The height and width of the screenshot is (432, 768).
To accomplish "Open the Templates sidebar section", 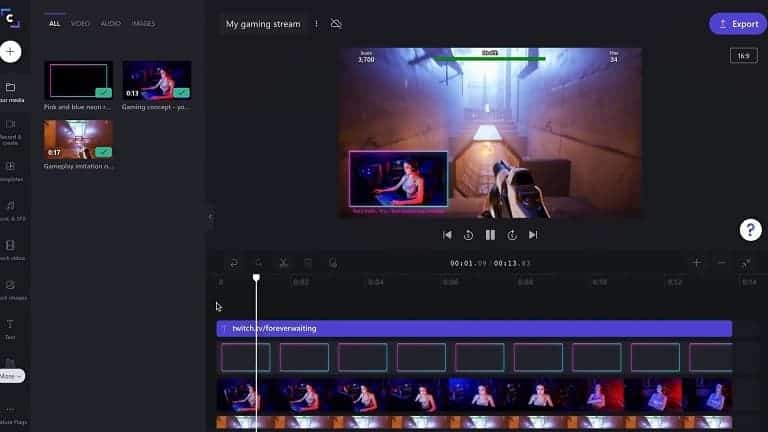I will click(10, 171).
